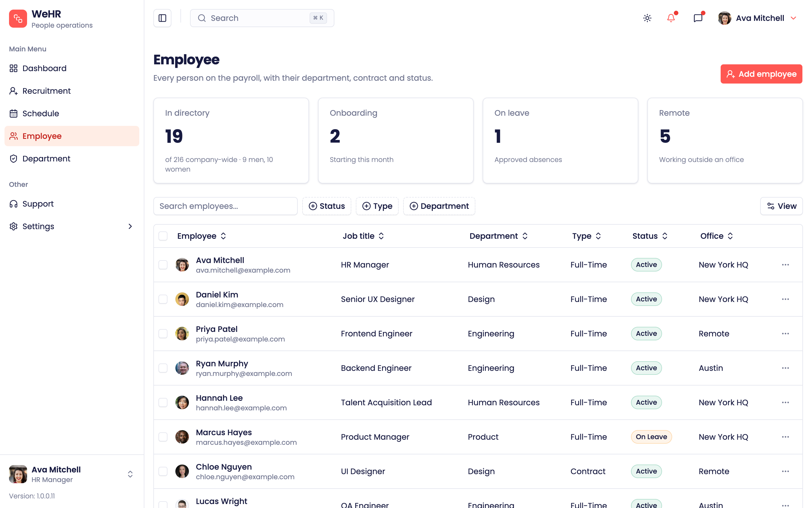Image resolution: width=812 pixels, height=508 pixels.
Task: Select the Daniel Kim row checkbox
Action: [x=163, y=299]
